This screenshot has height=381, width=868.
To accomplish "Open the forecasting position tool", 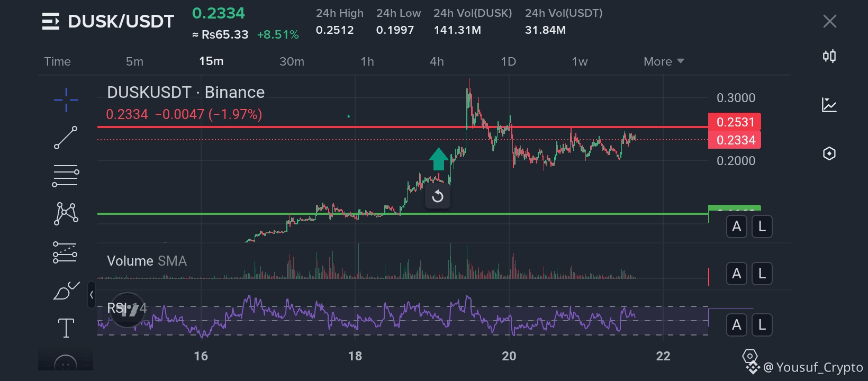I will pyautogui.click(x=65, y=252).
